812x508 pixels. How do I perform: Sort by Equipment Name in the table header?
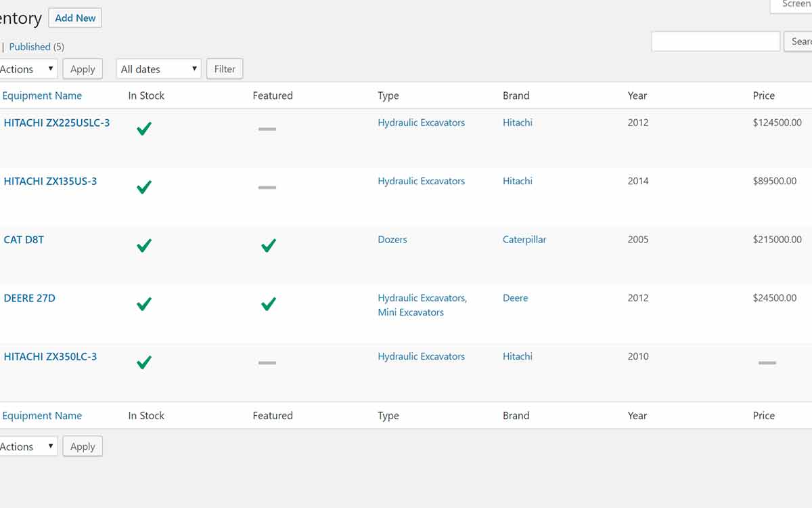(x=42, y=96)
